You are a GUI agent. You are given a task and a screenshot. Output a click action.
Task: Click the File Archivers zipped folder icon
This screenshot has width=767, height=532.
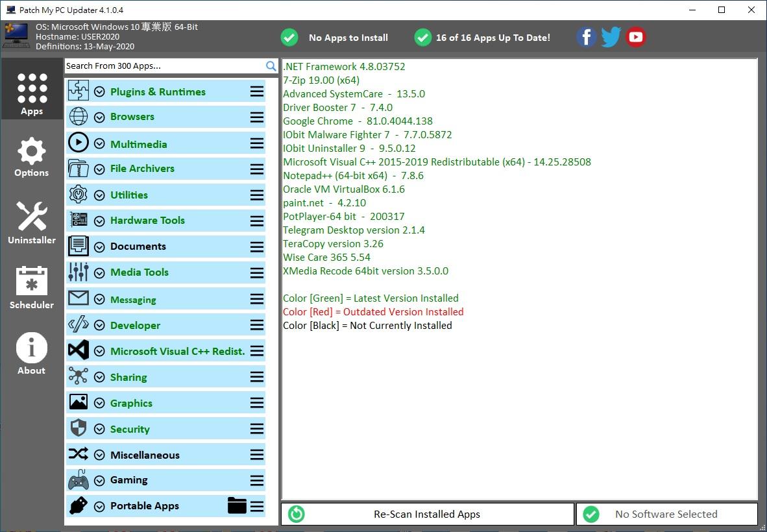[79, 169]
